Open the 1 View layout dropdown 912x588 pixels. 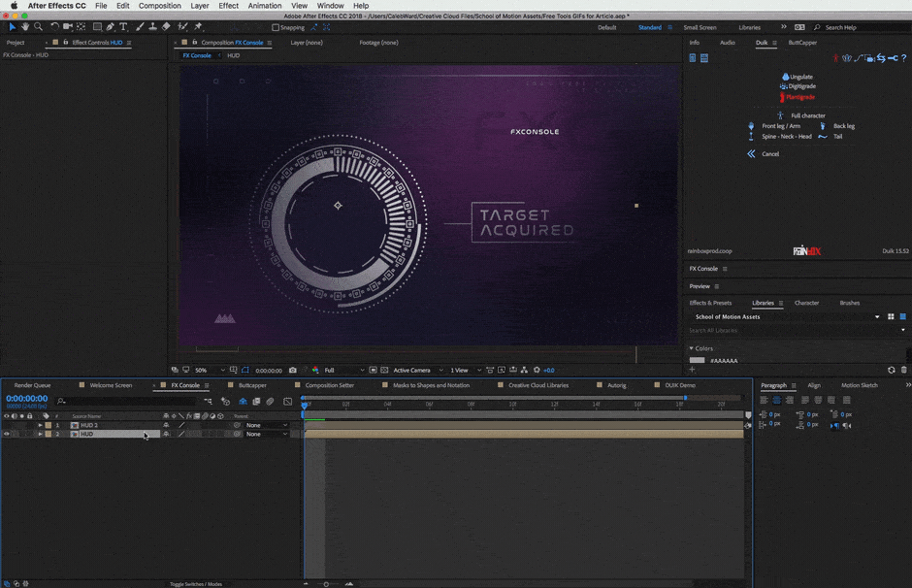click(466, 370)
